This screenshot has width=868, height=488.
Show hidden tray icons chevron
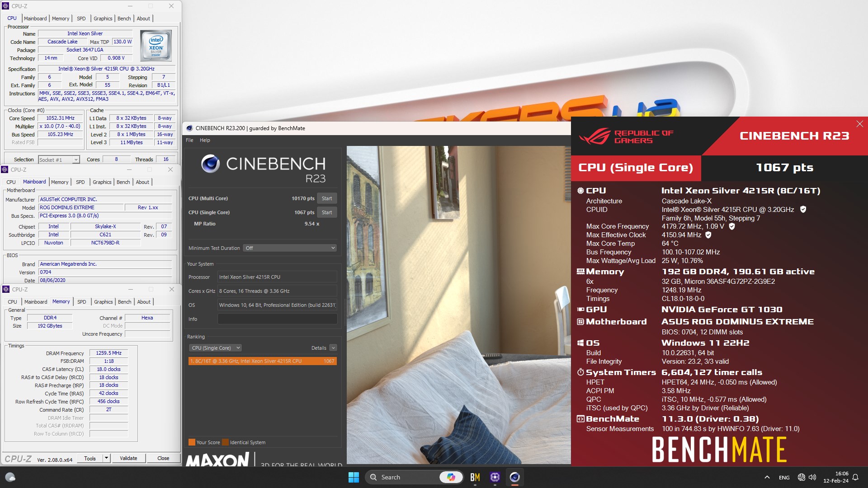pyautogui.click(x=767, y=477)
